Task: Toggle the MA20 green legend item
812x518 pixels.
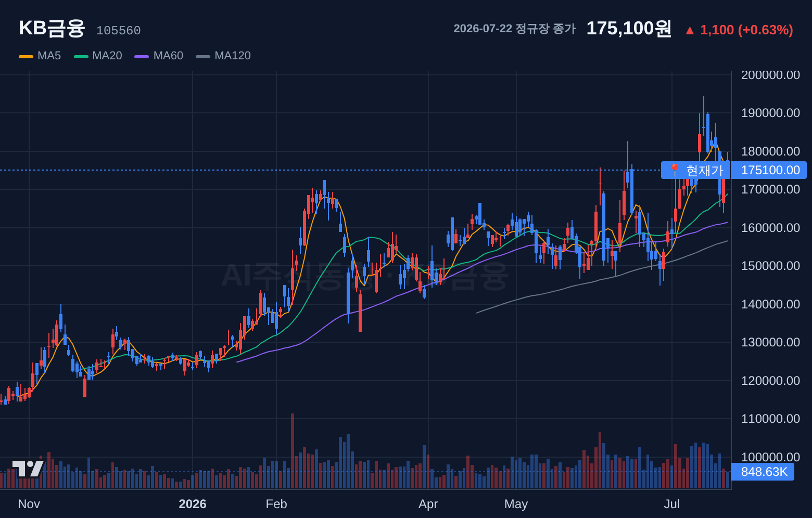Action: (x=98, y=56)
